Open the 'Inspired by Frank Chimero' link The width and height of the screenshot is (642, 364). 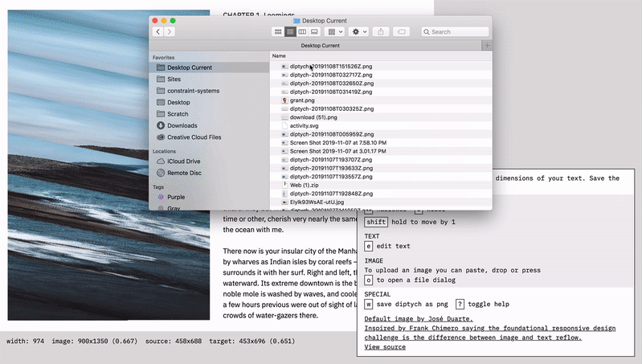[490, 333]
